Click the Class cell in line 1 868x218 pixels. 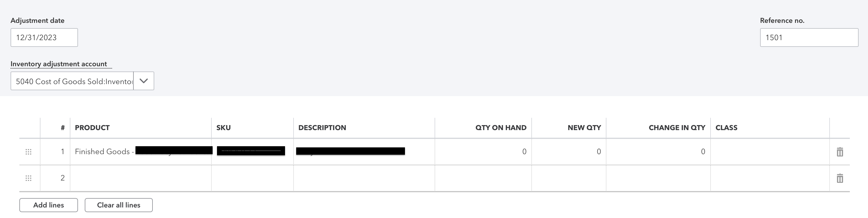point(769,151)
